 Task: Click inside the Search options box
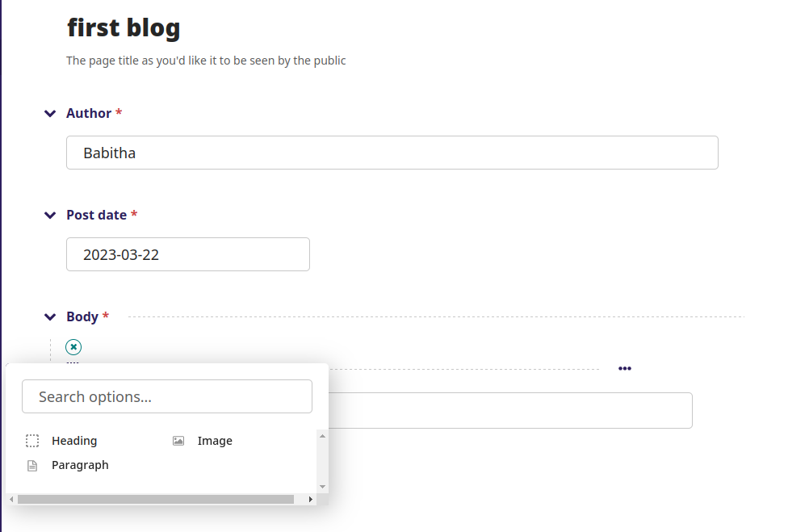(x=167, y=396)
